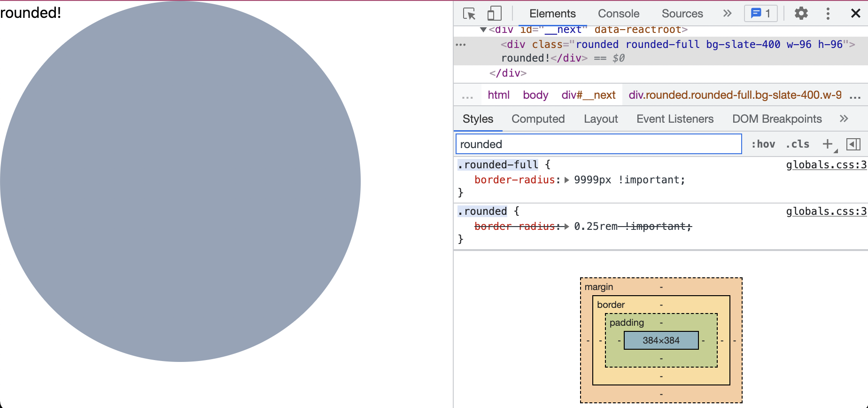
Task: Toggle the :hov element state button
Action: click(x=763, y=144)
